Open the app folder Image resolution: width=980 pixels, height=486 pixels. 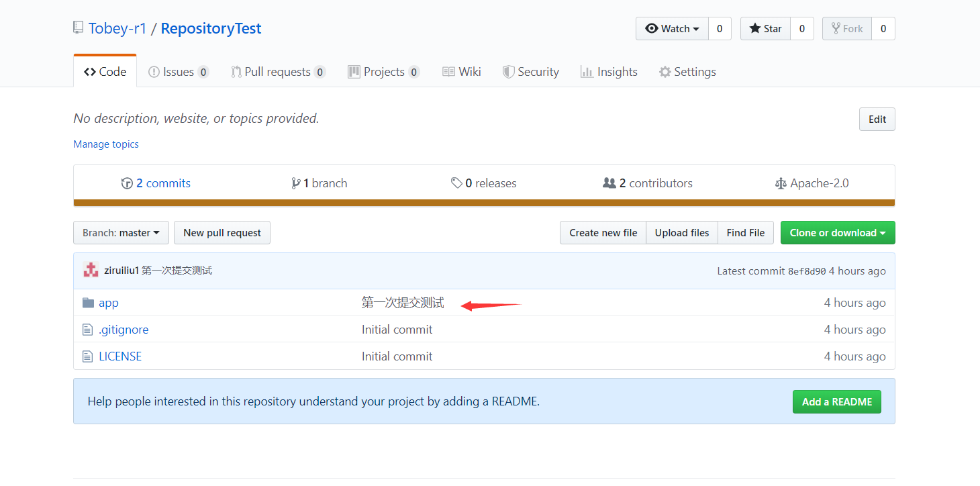click(x=109, y=303)
